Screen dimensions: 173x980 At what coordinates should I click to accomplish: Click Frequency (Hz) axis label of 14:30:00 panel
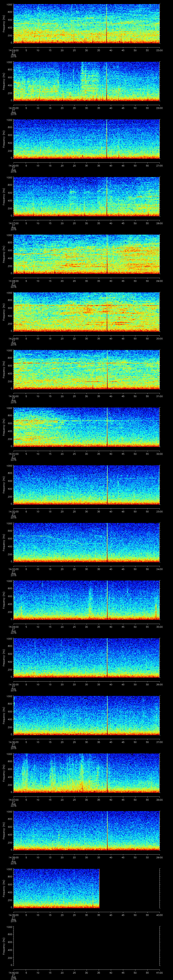(x=4, y=369)
